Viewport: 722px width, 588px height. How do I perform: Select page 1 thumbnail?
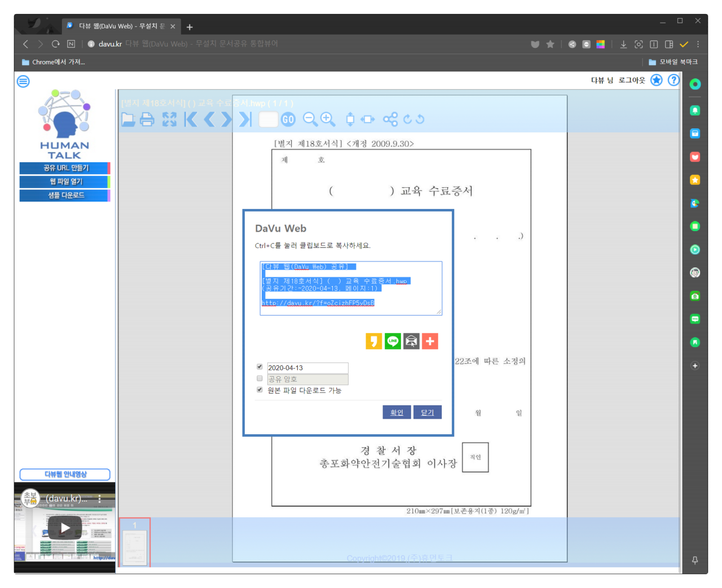[x=135, y=542]
